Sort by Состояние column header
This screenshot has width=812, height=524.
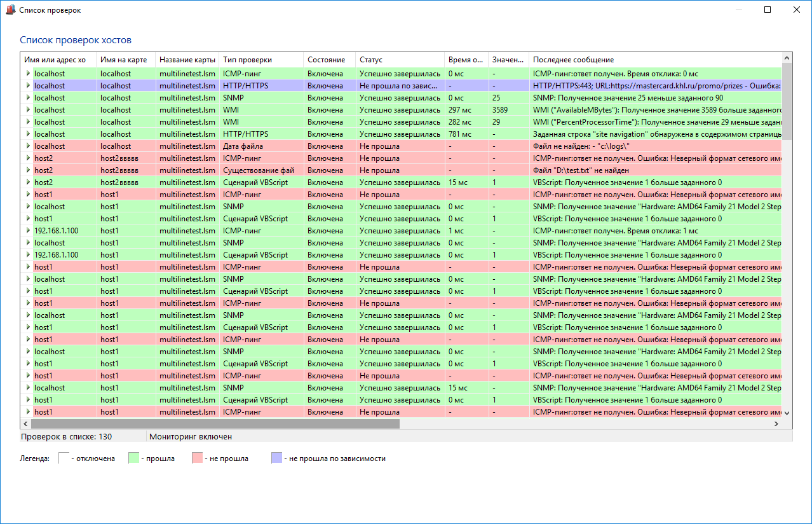[x=329, y=60]
